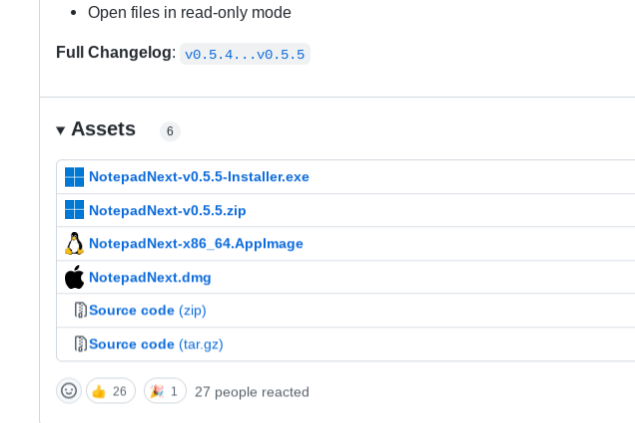Screen dimensions: 635x423
Task: Click the Assets heading
Action: (103, 129)
